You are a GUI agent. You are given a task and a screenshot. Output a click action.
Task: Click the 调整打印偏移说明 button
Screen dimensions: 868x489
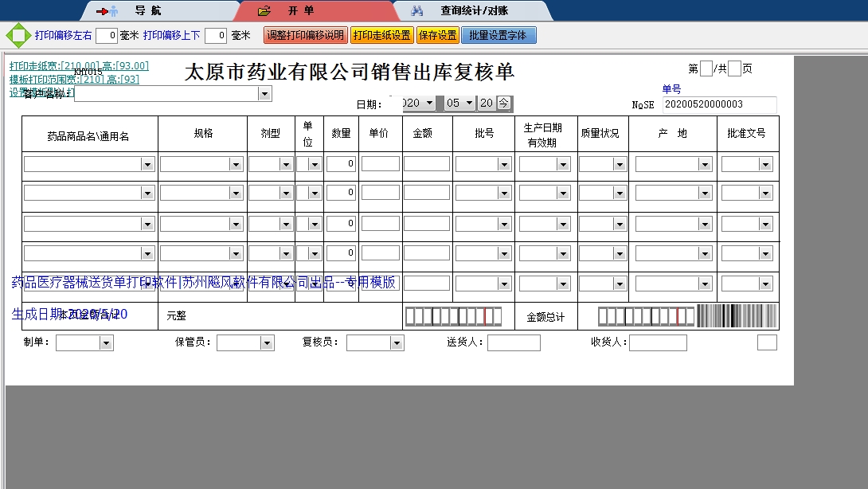pyautogui.click(x=305, y=36)
